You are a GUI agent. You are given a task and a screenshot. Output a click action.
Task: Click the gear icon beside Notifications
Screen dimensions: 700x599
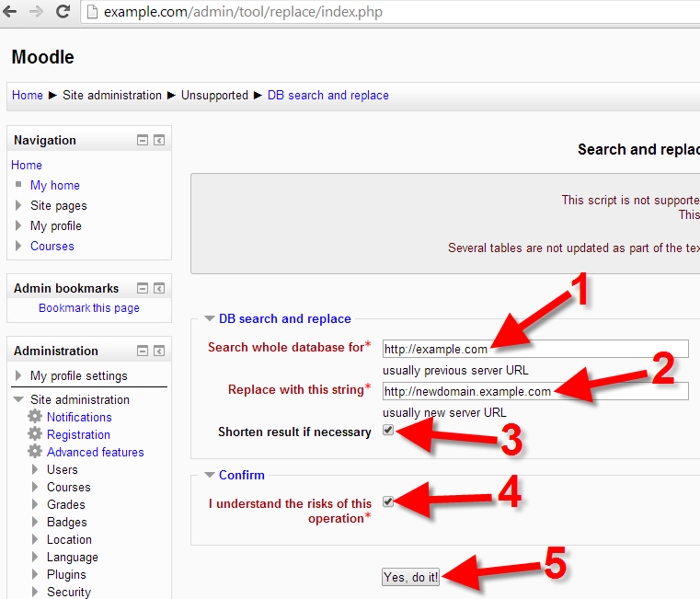[35, 416]
